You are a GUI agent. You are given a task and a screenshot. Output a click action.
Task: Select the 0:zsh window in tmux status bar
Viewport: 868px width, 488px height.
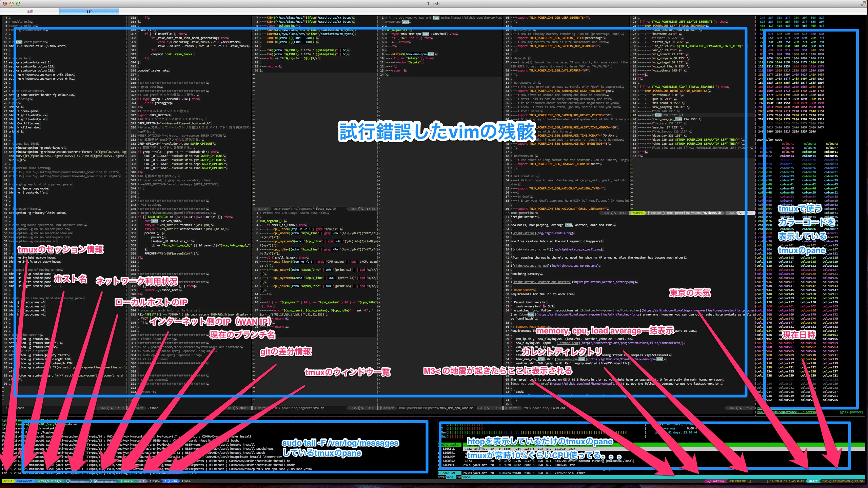tap(155, 481)
